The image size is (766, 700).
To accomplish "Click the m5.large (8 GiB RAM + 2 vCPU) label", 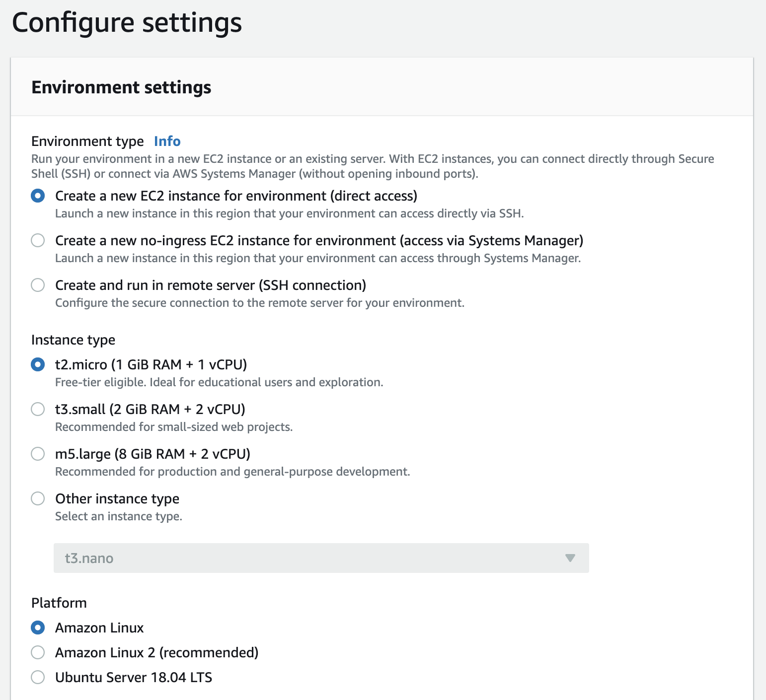I will point(153,454).
